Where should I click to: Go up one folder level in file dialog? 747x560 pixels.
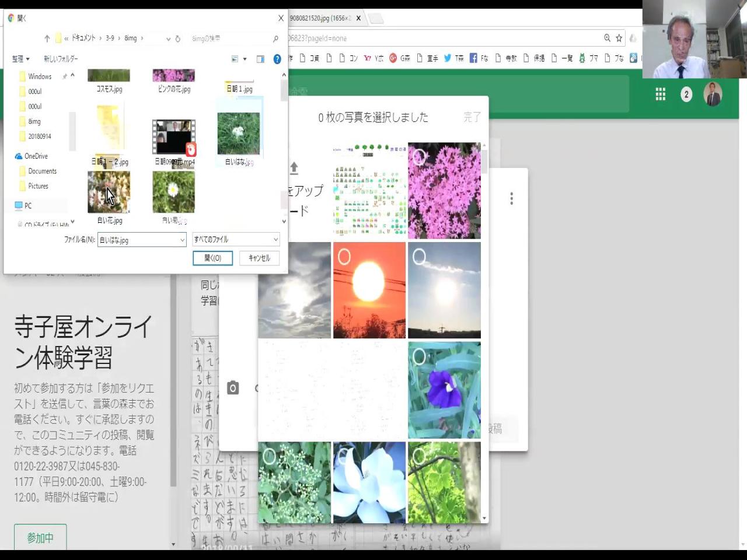point(47,38)
